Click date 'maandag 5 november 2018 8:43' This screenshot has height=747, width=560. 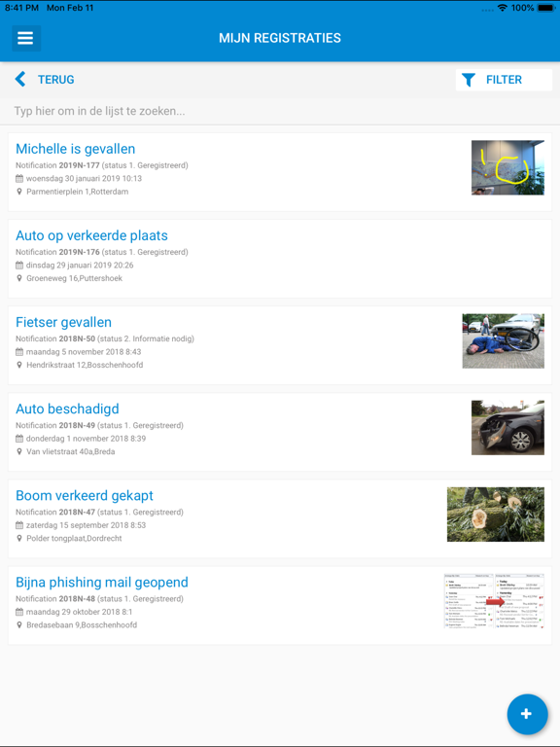84,352
